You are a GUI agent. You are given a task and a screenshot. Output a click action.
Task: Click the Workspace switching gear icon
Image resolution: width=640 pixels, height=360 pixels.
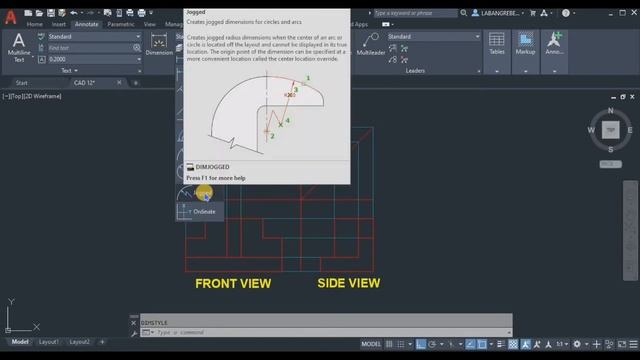(x=577, y=344)
